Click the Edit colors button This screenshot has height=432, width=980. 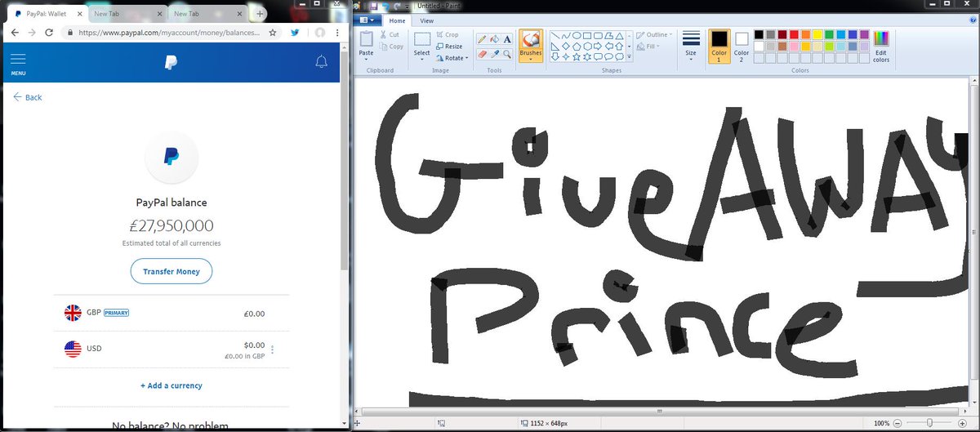pyautogui.click(x=881, y=47)
